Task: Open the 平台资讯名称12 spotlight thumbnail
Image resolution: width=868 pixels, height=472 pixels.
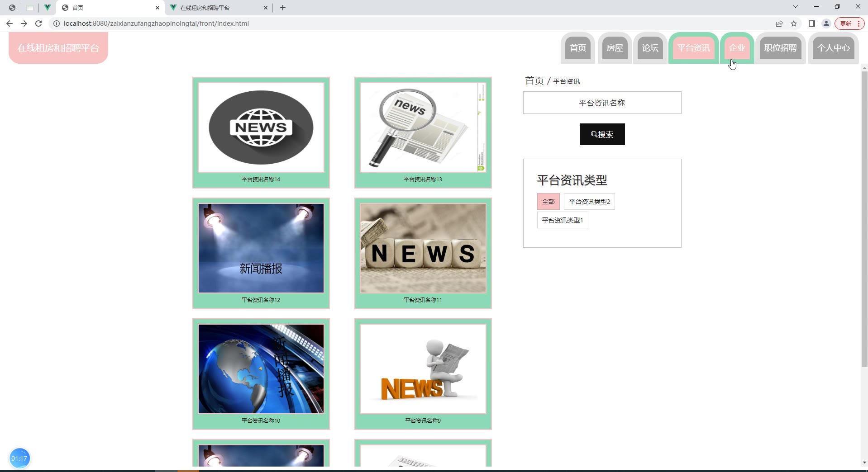Action: click(x=261, y=248)
